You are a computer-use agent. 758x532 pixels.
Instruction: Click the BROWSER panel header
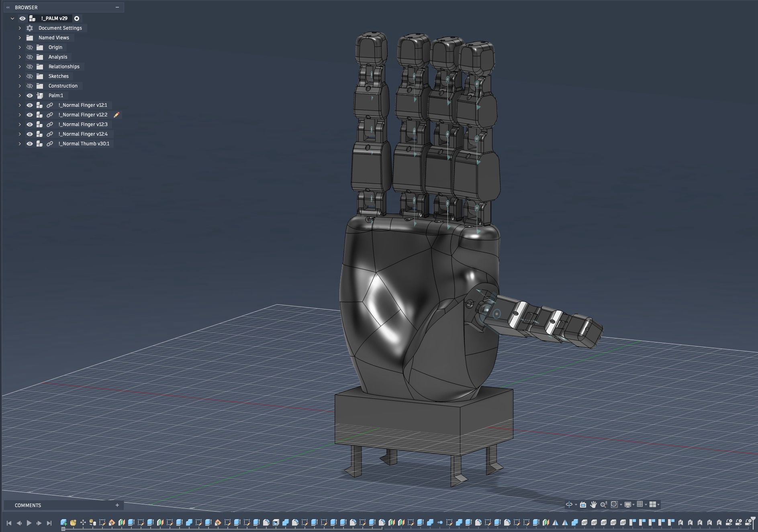(64, 7)
